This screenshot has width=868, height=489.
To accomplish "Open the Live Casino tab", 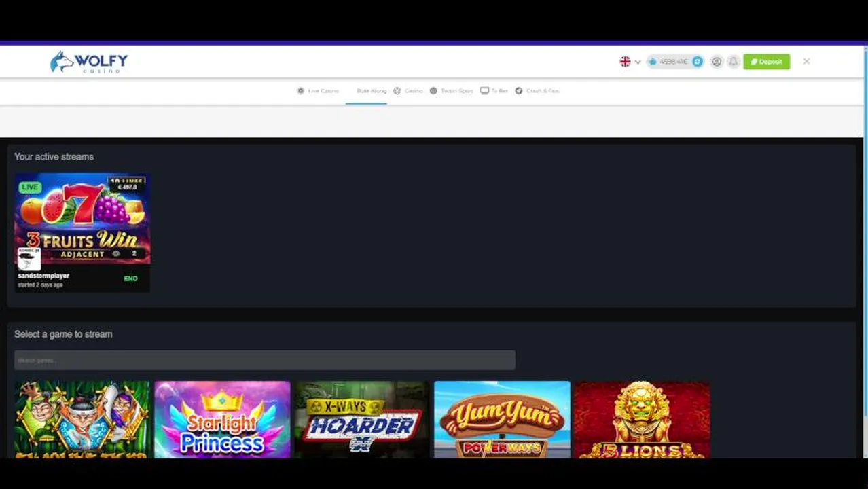I will pos(318,91).
